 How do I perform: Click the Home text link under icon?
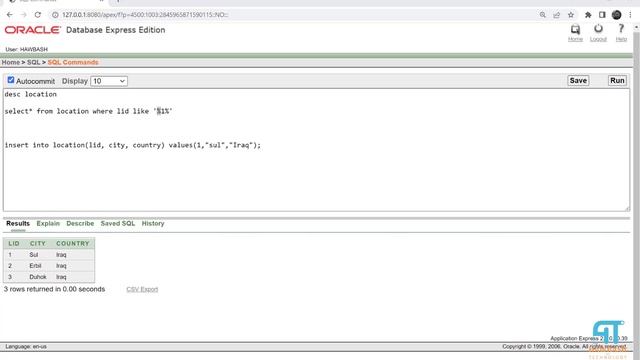575,39
